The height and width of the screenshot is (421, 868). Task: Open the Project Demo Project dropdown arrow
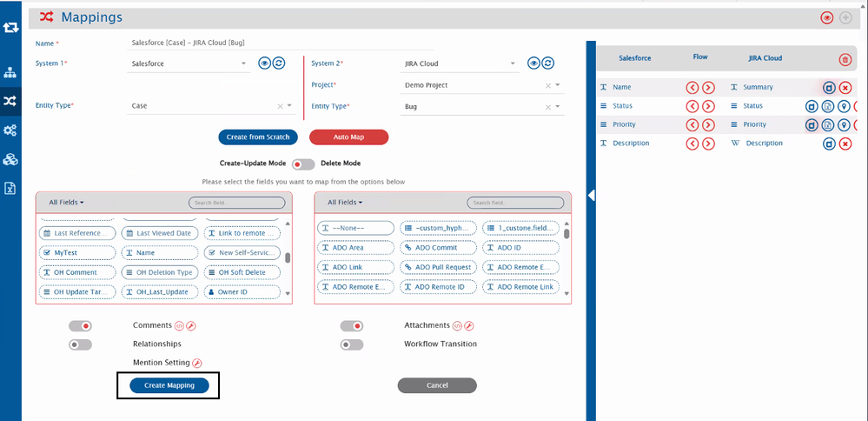tap(558, 85)
